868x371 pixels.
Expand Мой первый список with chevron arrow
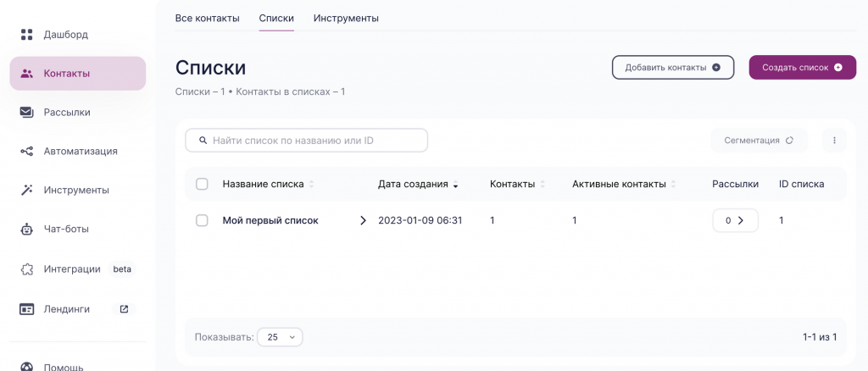pyautogui.click(x=363, y=220)
